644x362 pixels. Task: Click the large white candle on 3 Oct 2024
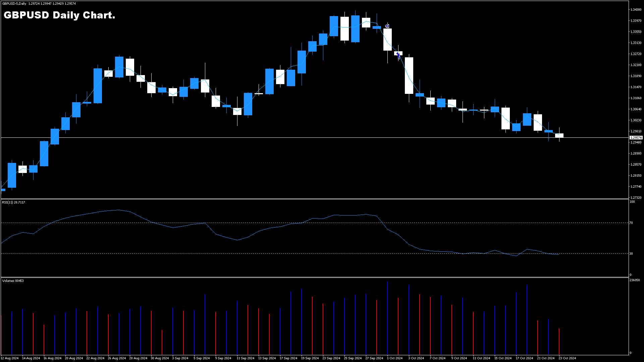coord(409,75)
